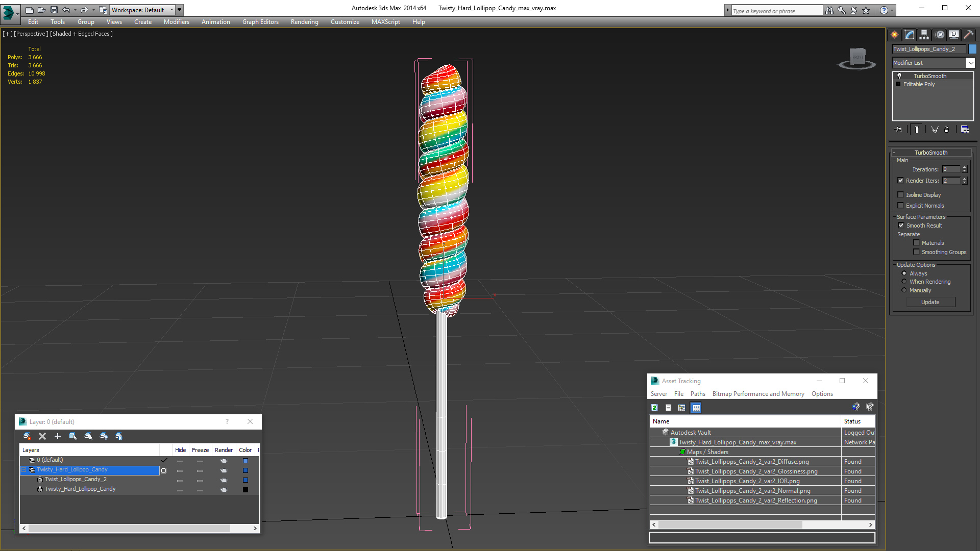Open the Help icon dropdown arrow
The width and height of the screenshot is (980, 551).
coord(892,10)
